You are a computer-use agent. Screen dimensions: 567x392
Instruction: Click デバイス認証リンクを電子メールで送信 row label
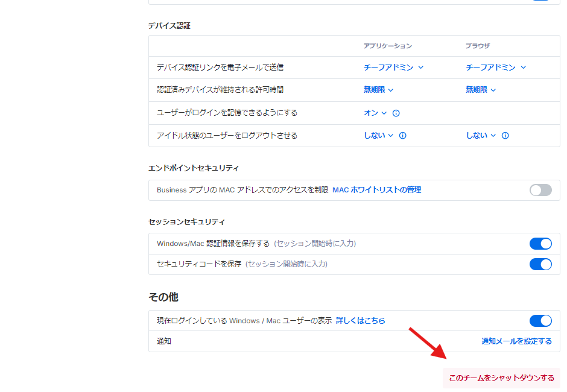click(220, 68)
